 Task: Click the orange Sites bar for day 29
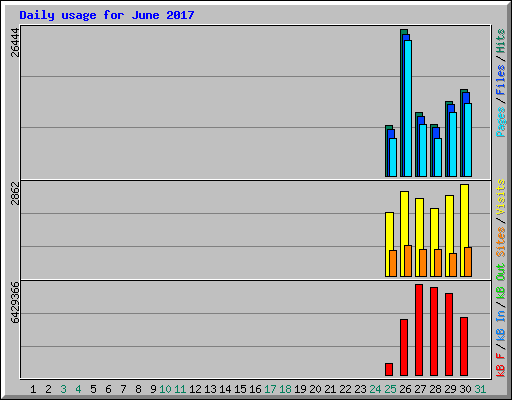pyautogui.click(x=453, y=265)
